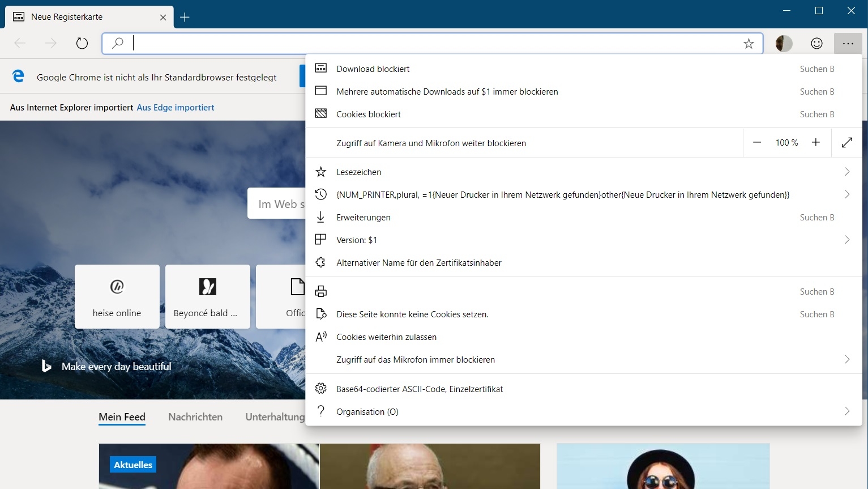The width and height of the screenshot is (868, 489).
Task: Click the smiley feedback icon
Action: coord(816,44)
